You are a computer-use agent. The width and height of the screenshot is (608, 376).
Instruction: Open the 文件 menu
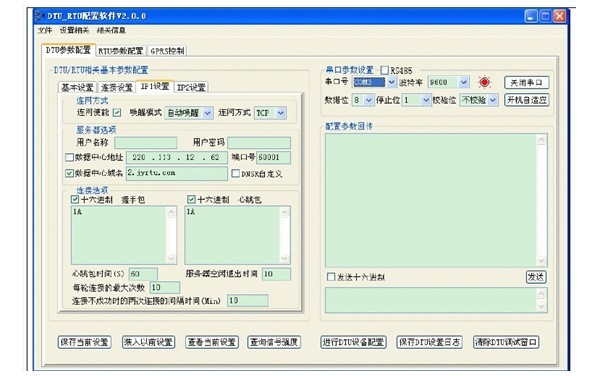[x=45, y=30]
